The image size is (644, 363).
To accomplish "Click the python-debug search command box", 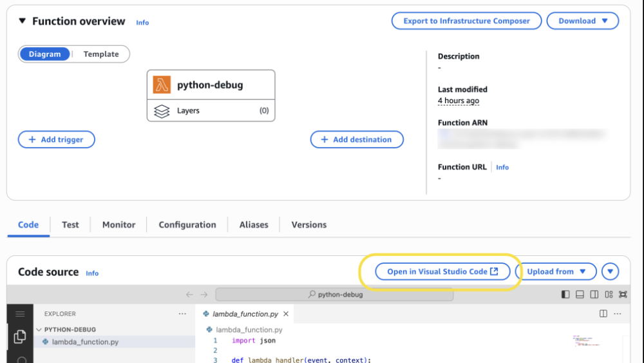I will [x=334, y=295].
